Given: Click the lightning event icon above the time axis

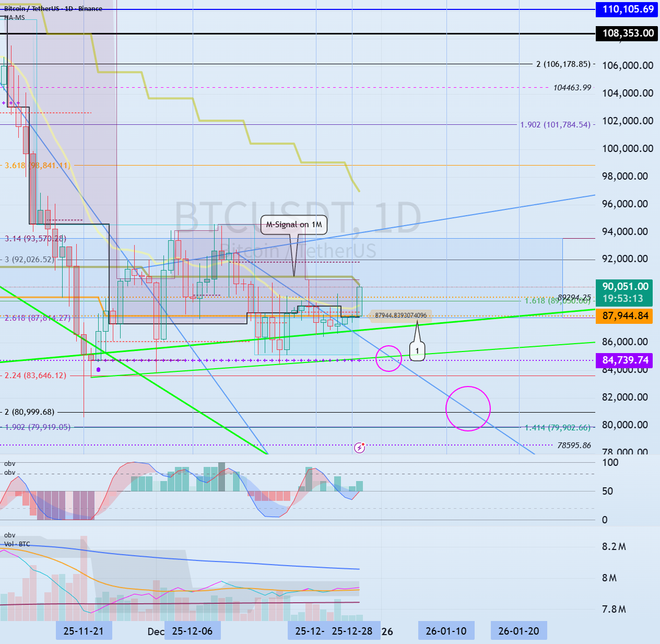Looking at the screenshot, I should click(x=359, y=448).
